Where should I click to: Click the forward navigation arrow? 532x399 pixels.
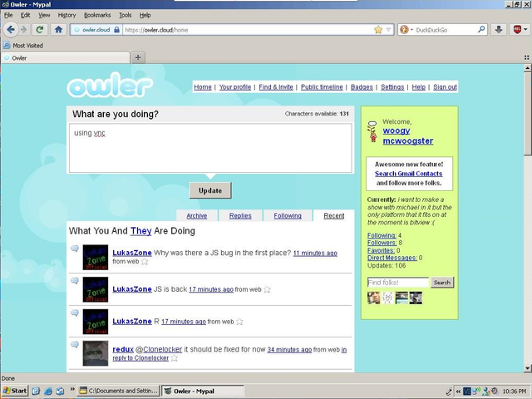click(23, 30)
